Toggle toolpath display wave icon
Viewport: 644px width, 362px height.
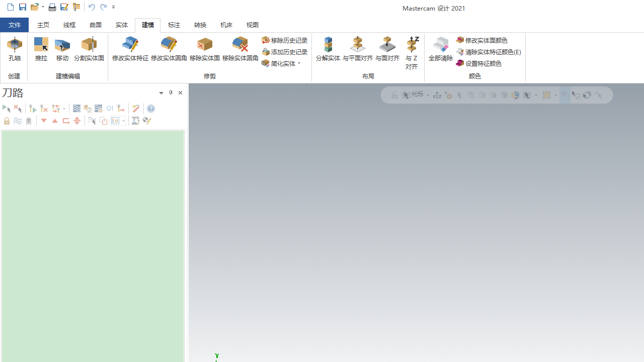coord(18,121)
